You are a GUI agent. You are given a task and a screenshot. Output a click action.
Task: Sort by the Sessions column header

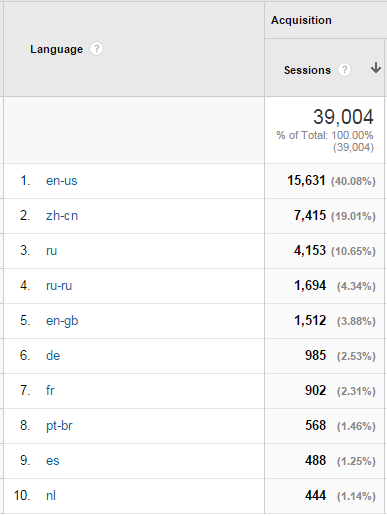click(307, 70)
